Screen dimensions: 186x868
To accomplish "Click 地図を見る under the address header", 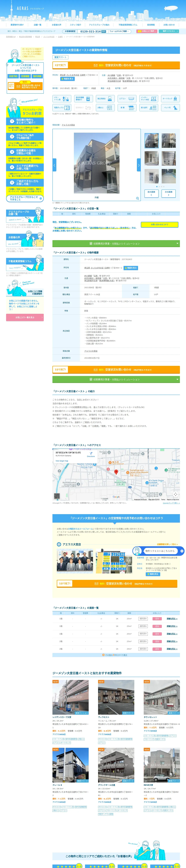I will 67,79.
